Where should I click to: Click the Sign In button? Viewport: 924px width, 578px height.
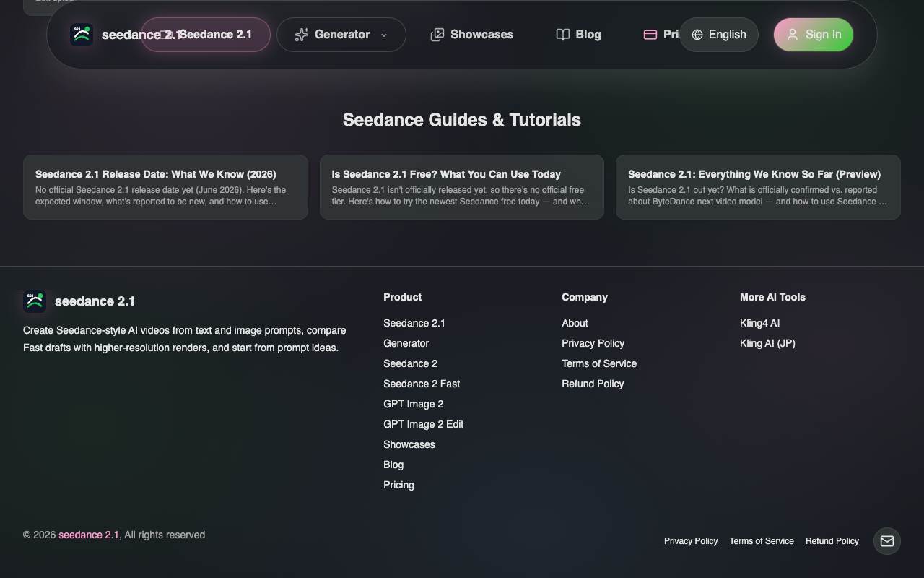814,35
